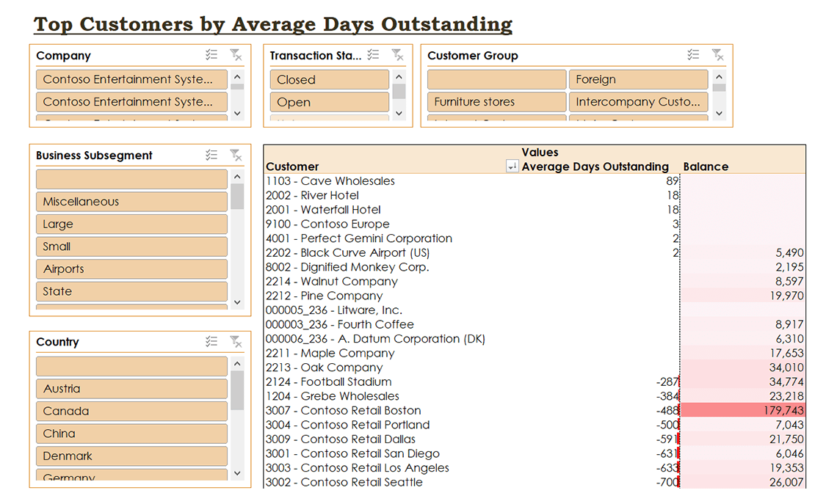
Task: Open the Customer column sort dropdown
Action: pyautogui.click(x=512, y=167)
